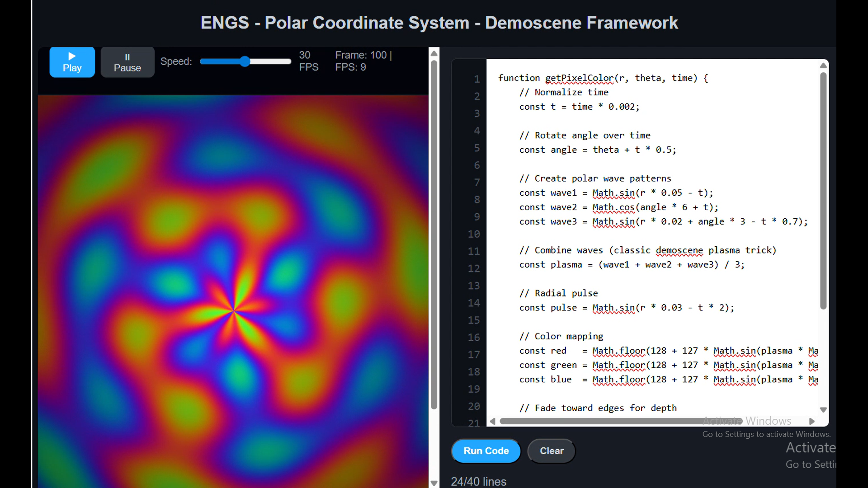The height and width of the screenshot is (488, 868).
Task: Click the code editor scroll-down arrow
Action: (823, 410)
